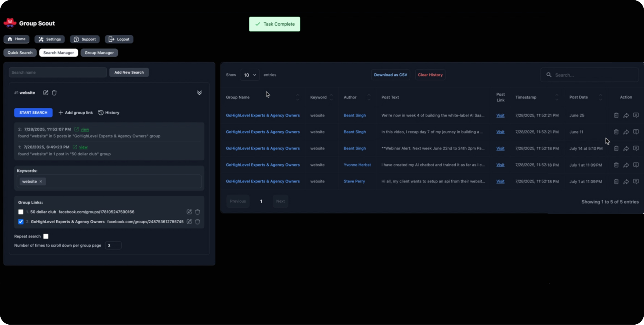The height and width of the screenshot is (325, 644).
Task: Open the Show entries dropdown
Action: [250, 75]
